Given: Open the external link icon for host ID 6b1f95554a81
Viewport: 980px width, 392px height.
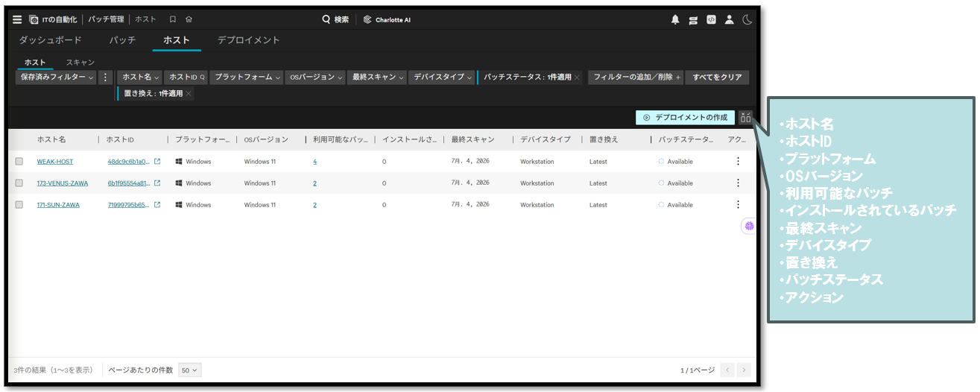Looking at the screenshot, I should coord(157,183).
